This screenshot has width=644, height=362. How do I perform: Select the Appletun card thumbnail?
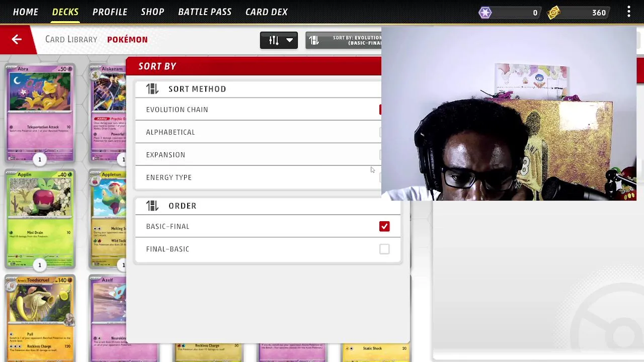pos(108,218)
